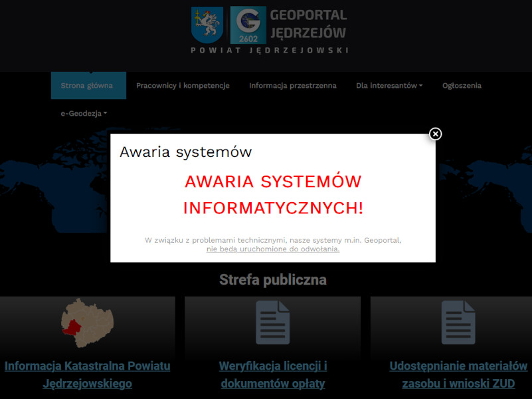The image size is (532, 399).
Task: Go to Informacja przestrzenna
Action: pyautogui.click(x=293, y=86)
